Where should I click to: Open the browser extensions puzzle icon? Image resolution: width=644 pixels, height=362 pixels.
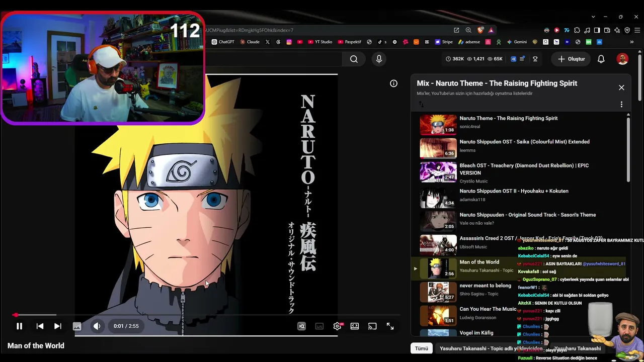pos(577,30)
